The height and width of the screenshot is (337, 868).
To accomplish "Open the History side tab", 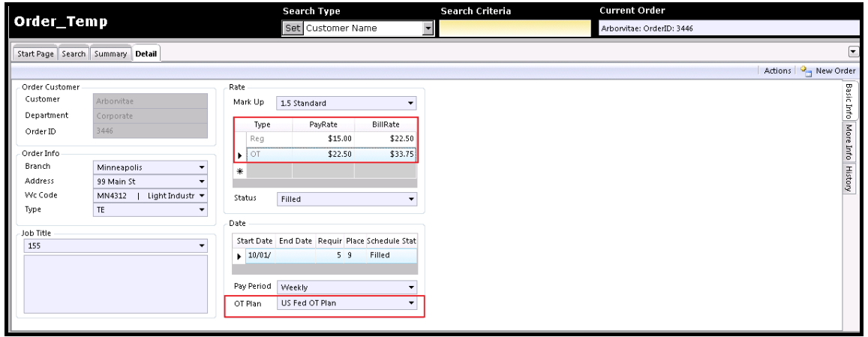I will 848,179.
